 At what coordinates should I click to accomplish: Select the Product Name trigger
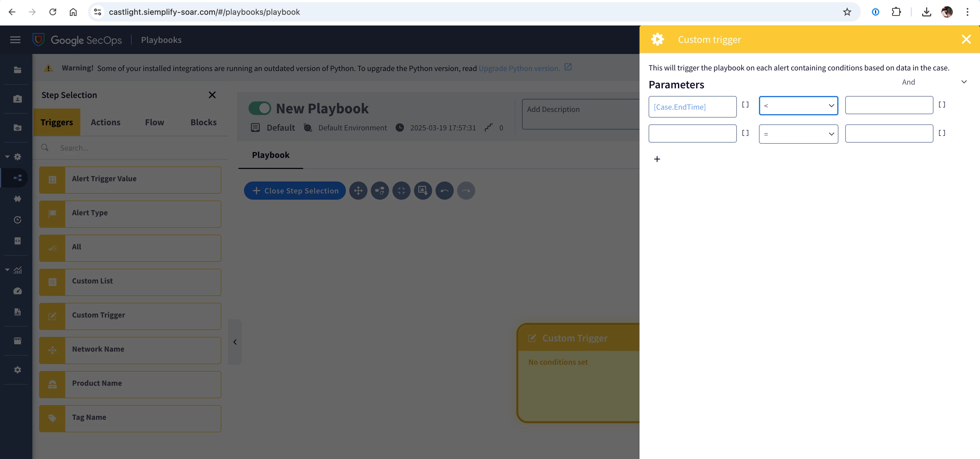click(130, 385)
